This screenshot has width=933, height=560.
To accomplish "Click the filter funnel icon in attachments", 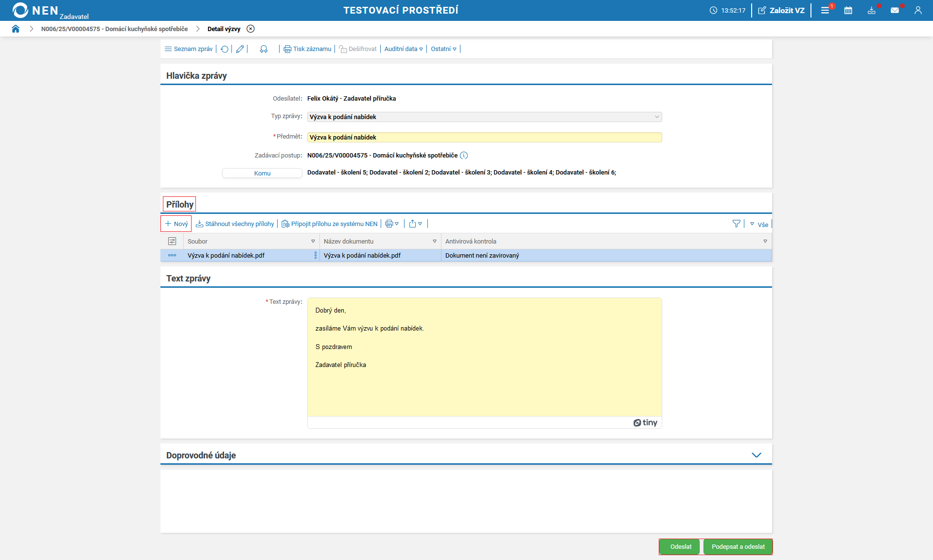I will (736, 224).
